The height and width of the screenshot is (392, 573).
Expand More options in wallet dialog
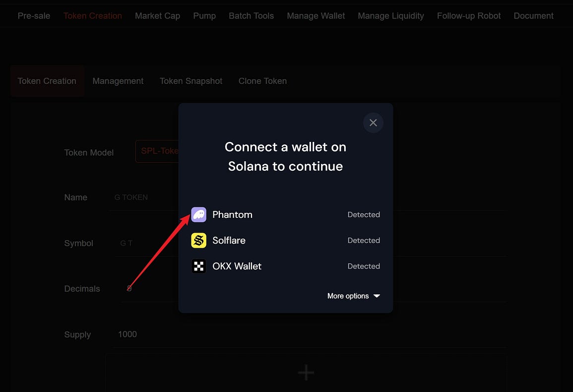(353, 296)
